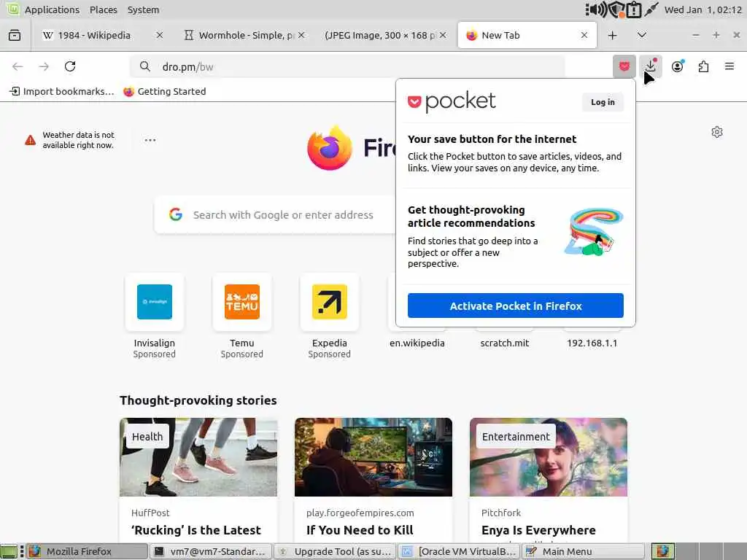
Task: Click Search with Google input field
Action: tap(275, 215)
